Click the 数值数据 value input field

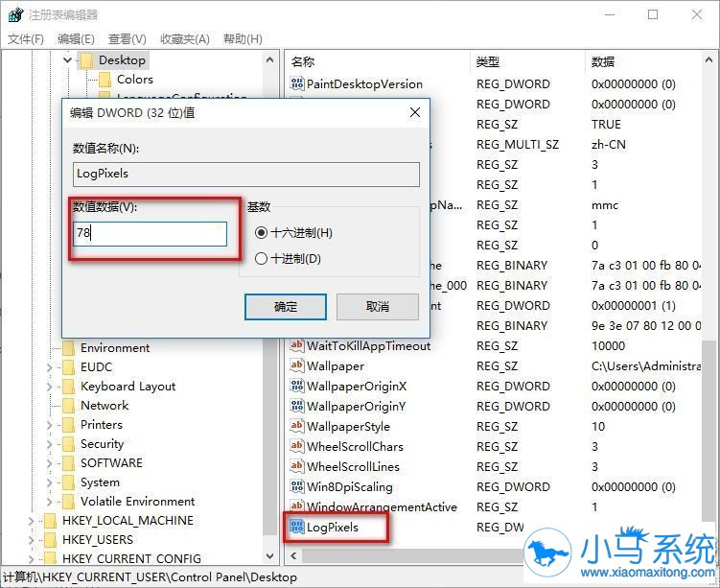[x=151, y=234]
